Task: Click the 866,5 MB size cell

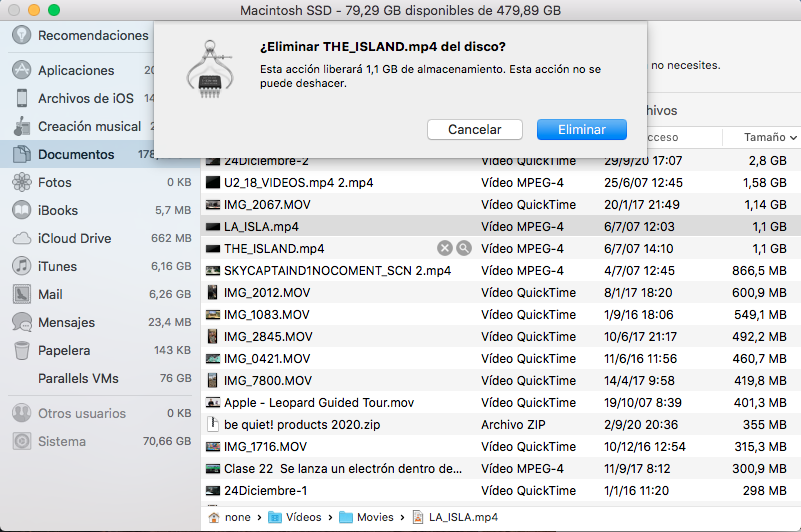Action: coord(759,270)
